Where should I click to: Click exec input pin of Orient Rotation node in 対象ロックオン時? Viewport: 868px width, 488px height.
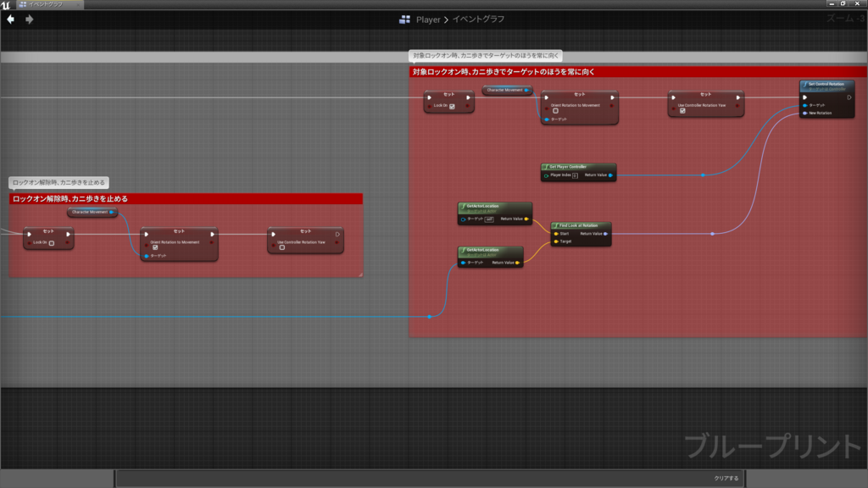[x=547, y=97]
